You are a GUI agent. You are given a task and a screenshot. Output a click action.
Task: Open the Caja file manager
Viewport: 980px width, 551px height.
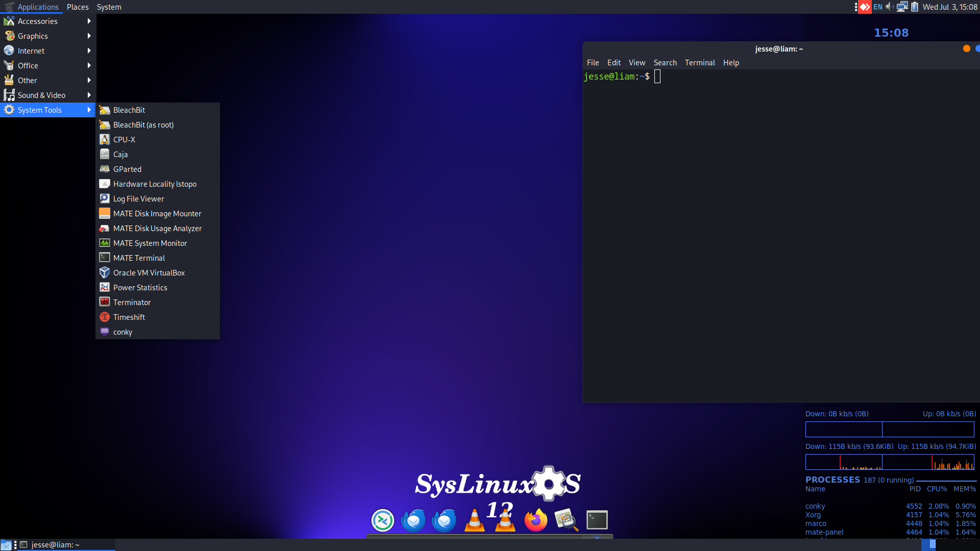tap(158, 155)
